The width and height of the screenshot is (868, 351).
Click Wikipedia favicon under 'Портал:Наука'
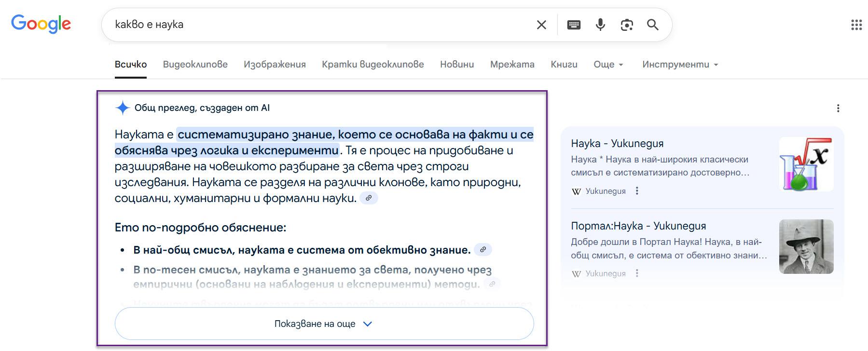tap(577, 274)
